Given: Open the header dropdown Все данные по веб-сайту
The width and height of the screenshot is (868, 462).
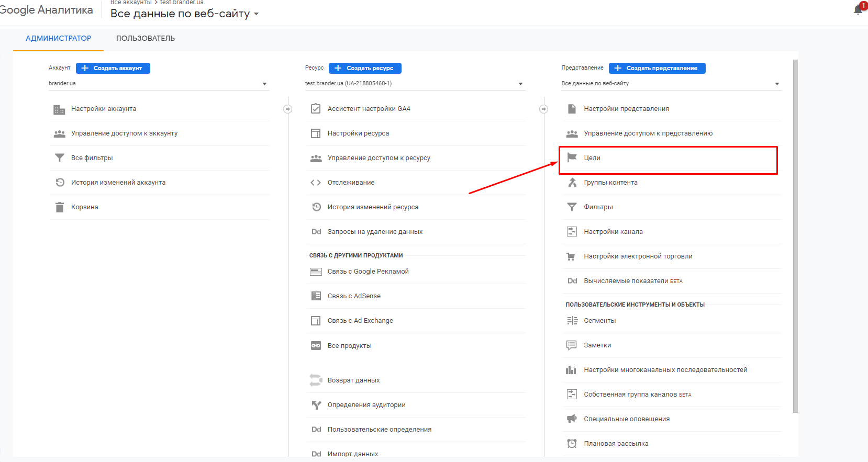Looking at the screenshot, I should [x=184, y=14].
